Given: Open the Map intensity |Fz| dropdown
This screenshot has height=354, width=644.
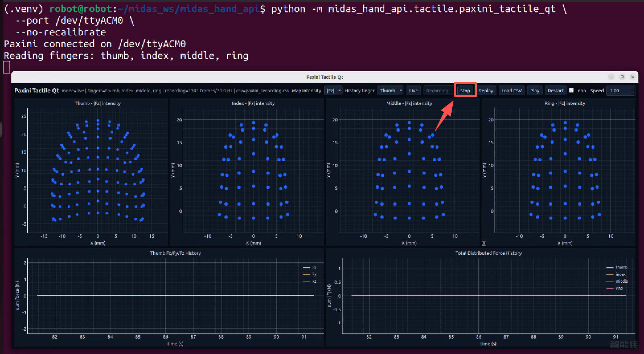Looking at the screenshot, I should (x=333, y=91).
